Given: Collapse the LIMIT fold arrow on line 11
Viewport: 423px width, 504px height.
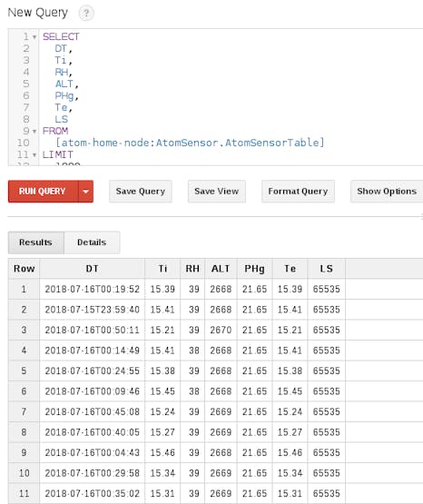Looking at the screenshot, I should (x=34, y=155).
